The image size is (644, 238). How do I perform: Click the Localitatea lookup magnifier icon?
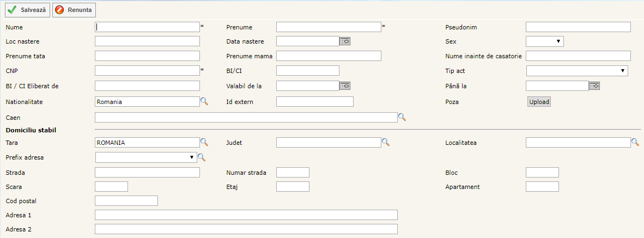[635, 142]
